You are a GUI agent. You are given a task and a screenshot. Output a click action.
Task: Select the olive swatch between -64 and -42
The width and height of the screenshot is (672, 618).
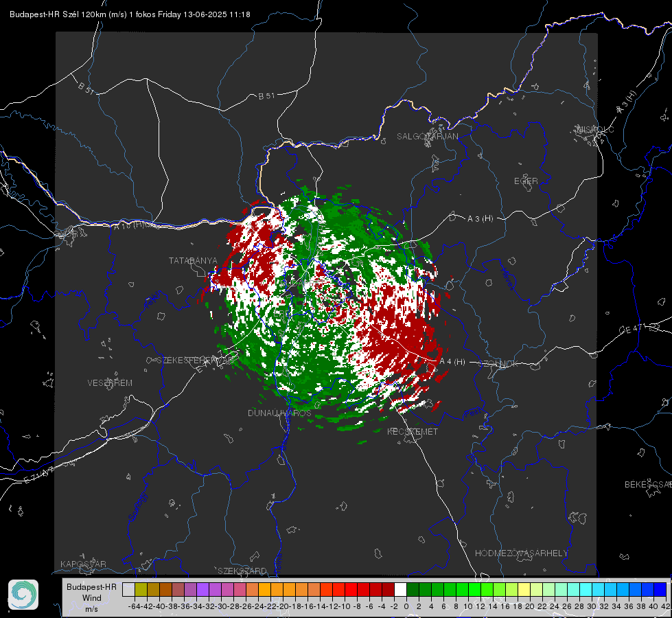(141, 590)
